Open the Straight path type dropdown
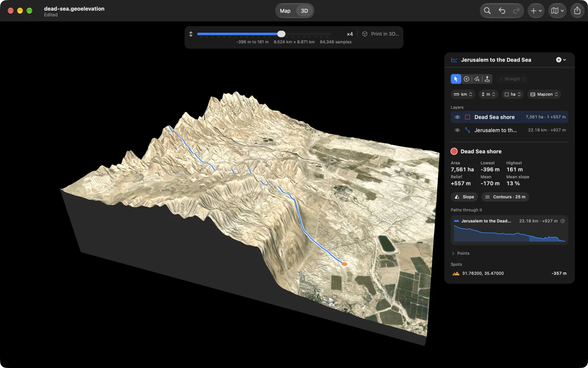588x368 pixels. tap(512, 79)
